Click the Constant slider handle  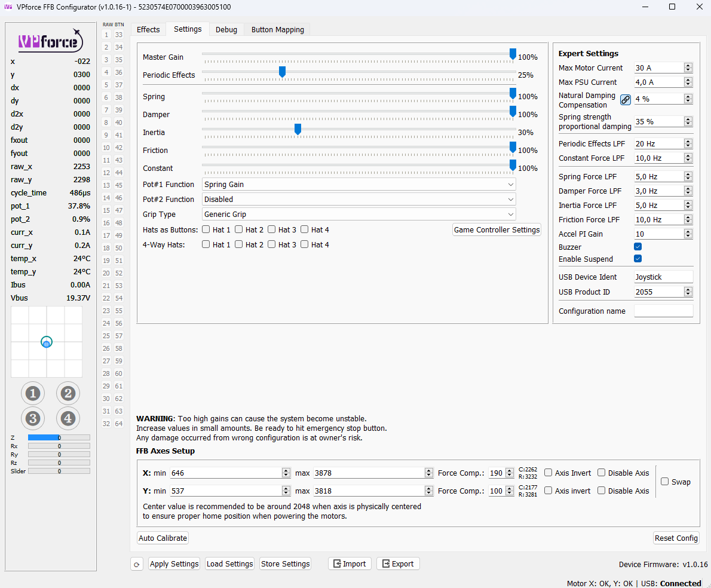[513, 165]
